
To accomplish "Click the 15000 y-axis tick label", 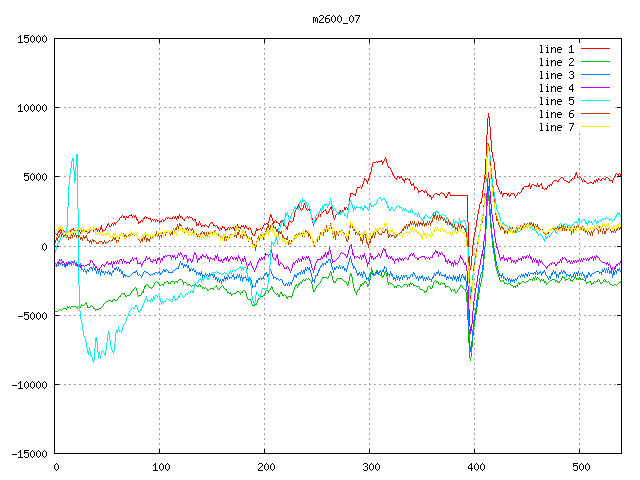I will 31,39.
